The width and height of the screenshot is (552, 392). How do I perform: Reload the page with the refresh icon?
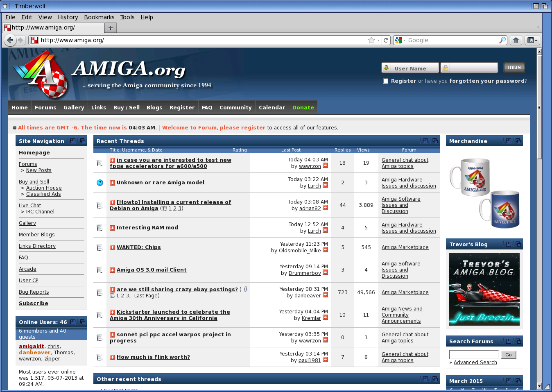tap(386, 40)
